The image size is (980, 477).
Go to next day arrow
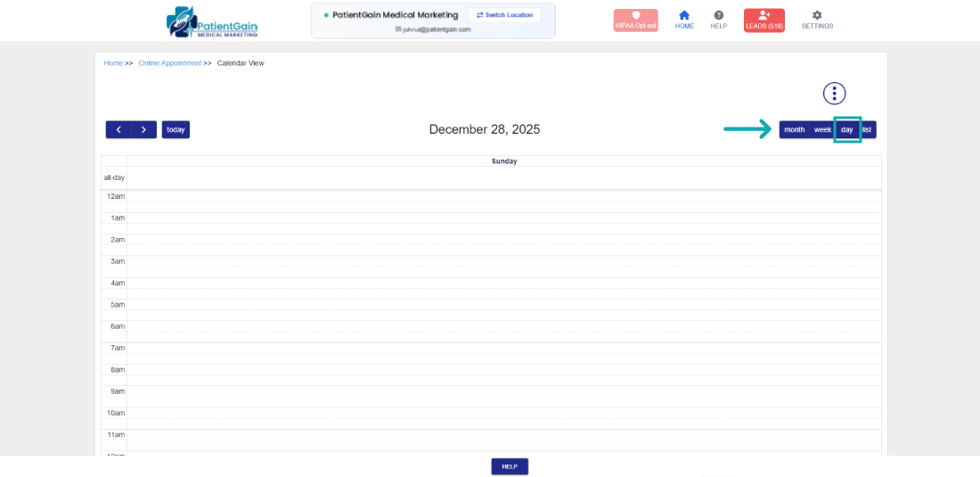[143, 129]
